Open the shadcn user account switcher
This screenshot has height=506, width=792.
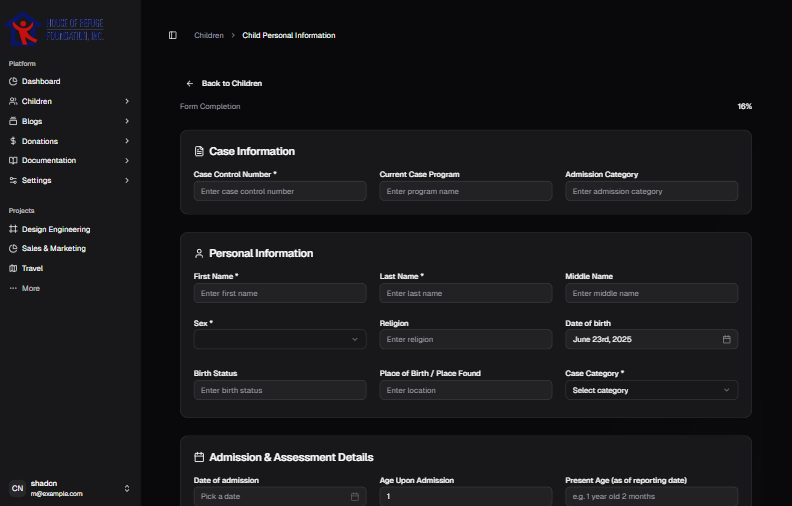click(x=70, y=488)
